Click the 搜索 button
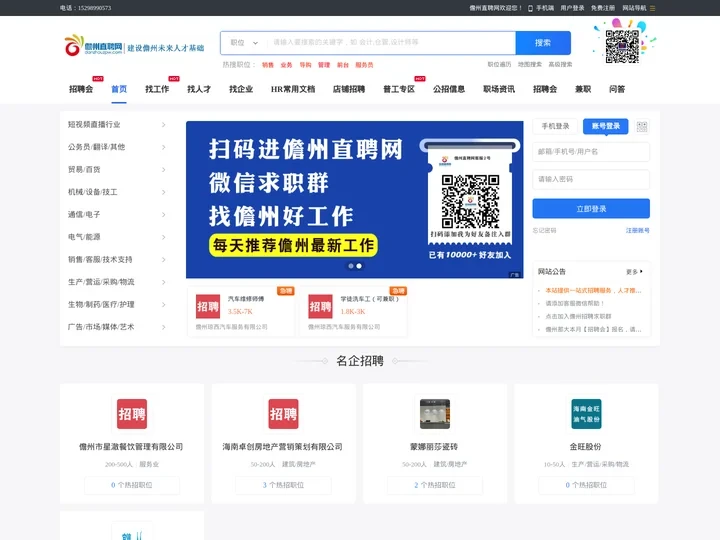Image resolution: width=720 pixels, height=540 pixels. pyautogui.click(x=543, y=43)
